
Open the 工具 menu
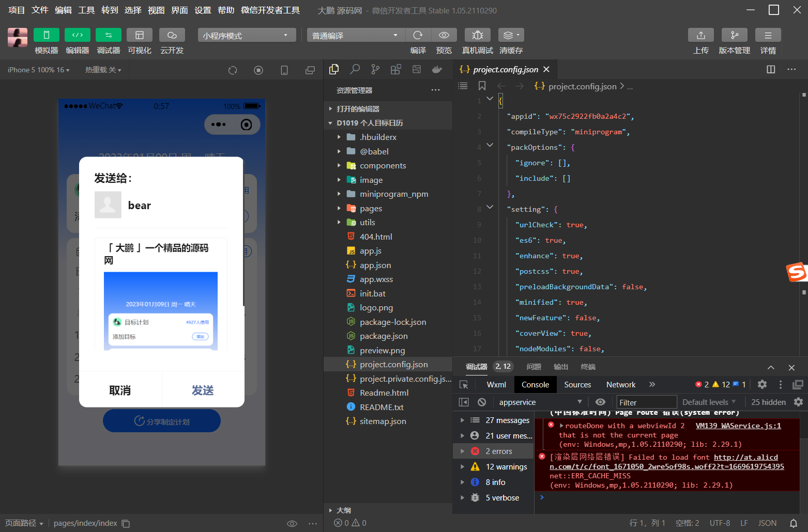pyautogui.click(x=86, y=10)
